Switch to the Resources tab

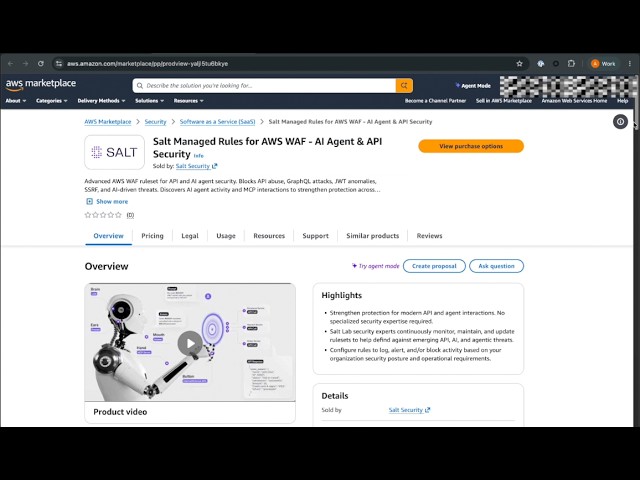(x=269, y=236)
